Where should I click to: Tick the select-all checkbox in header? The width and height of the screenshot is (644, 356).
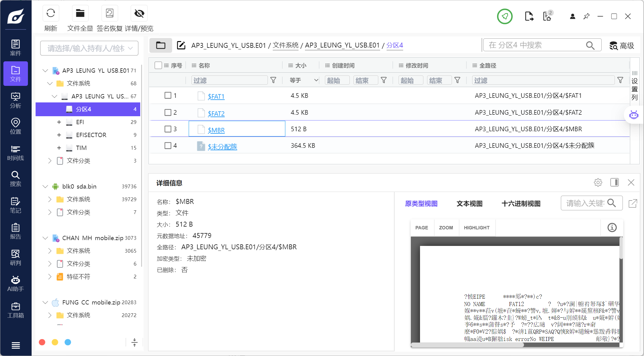(x=158, y=65)
